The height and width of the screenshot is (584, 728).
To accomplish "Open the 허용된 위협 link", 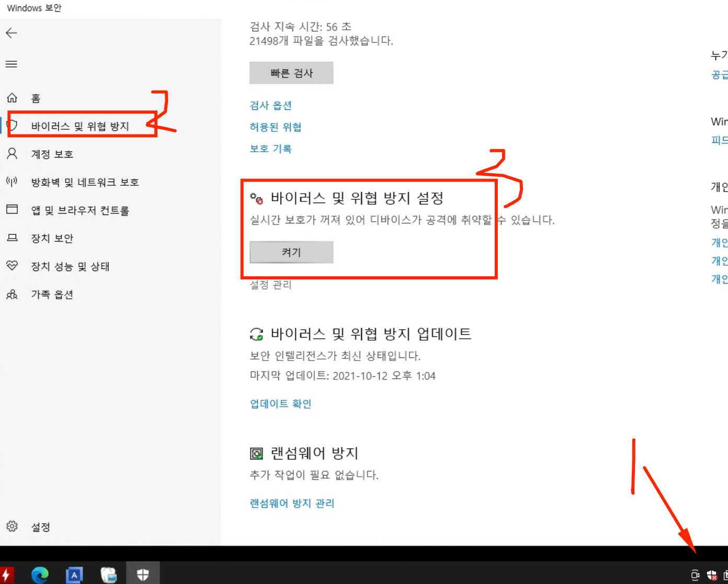I will point(275,127).
